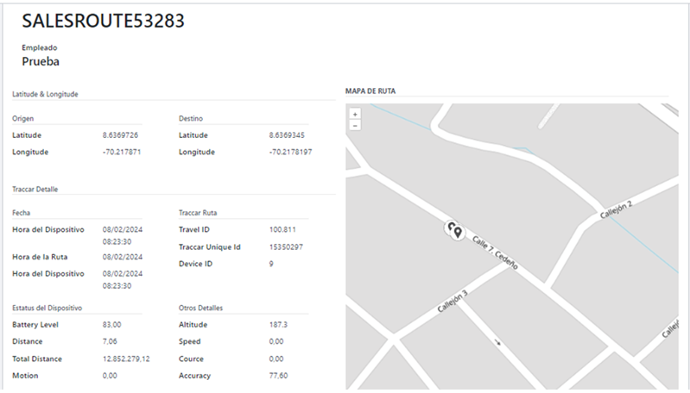Click the Altitude value 187.3
This screenshot has width=690, height=393.
pyautogui.click(x=278, y=324)
